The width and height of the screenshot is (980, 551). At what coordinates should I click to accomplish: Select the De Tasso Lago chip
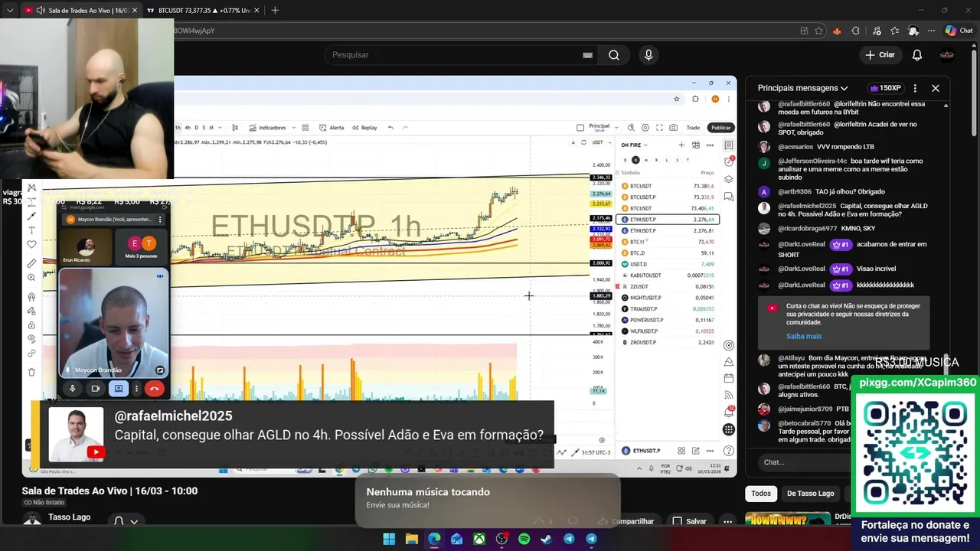pos(810,494)
